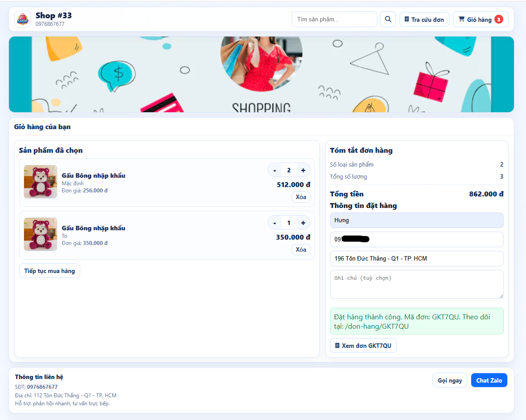The image size is (526, 420).
Task: Click the Ghi chú note textarea
Action: [416, 284]
